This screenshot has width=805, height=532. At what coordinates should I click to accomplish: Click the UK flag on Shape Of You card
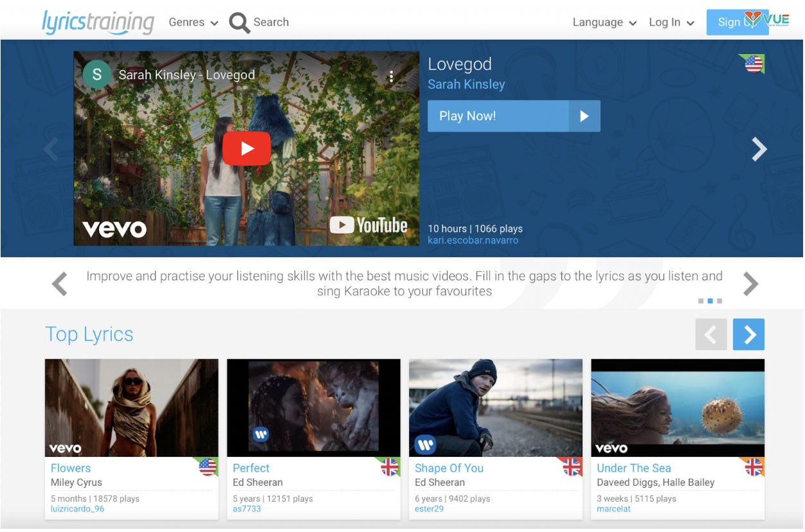click(x=572, y=467)
